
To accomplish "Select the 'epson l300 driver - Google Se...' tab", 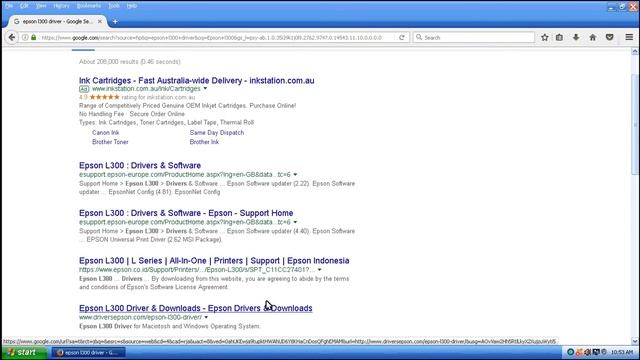I will [57, 21].
